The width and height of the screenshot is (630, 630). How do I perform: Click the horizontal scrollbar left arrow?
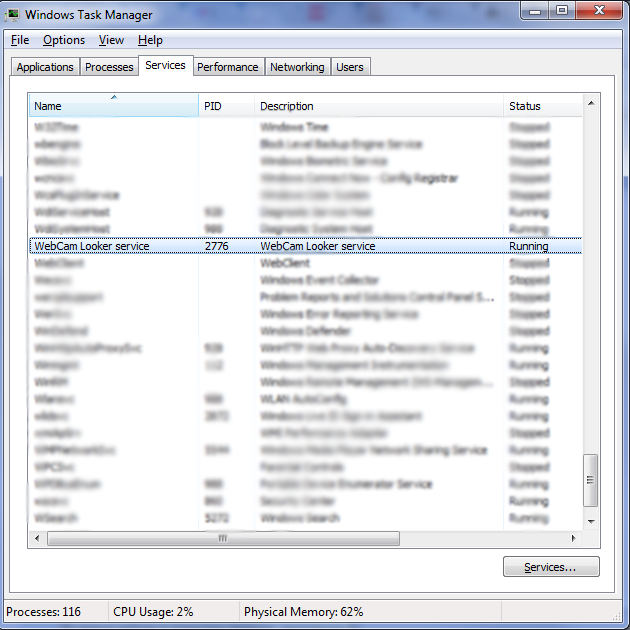click(37, 538)
